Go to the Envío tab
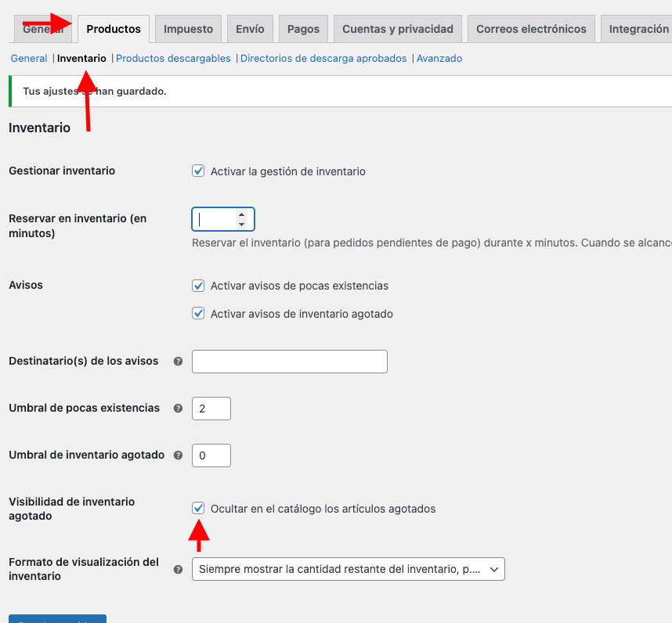Image resolution: width=672 pixels, height=623 pixels. point(250,29)
